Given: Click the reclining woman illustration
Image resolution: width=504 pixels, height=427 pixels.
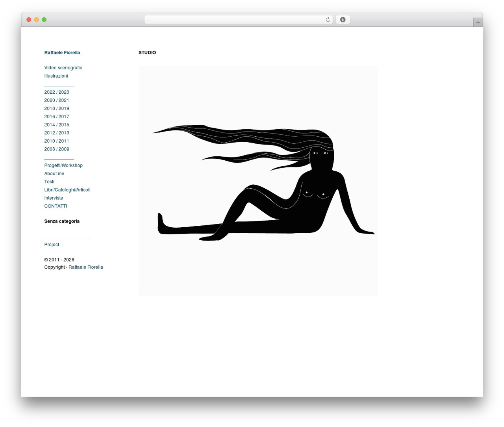Looking at the screenshot, I should tap(258, 181).
